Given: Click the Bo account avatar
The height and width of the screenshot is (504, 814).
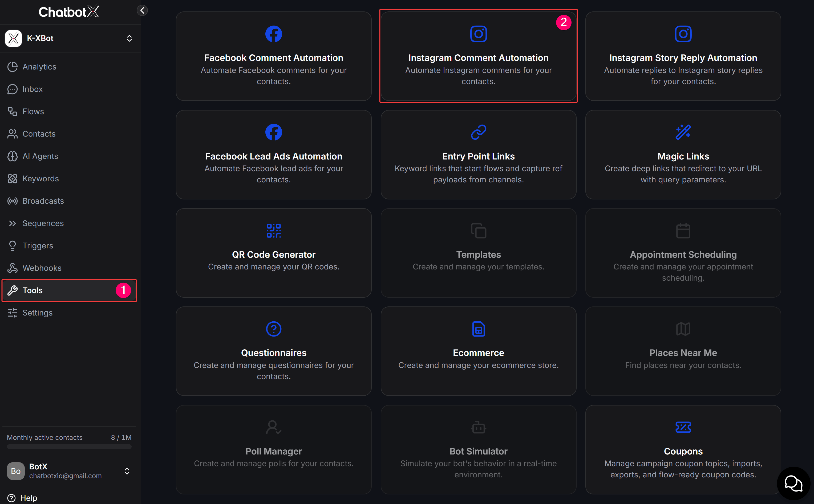Looking at the screenshot, I should (x=16, y=471).
